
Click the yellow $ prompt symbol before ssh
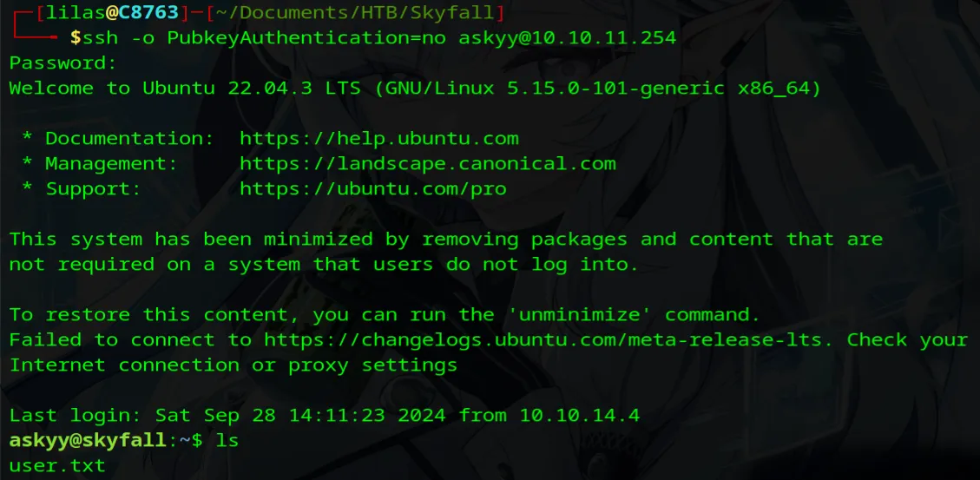pos(76,38)
